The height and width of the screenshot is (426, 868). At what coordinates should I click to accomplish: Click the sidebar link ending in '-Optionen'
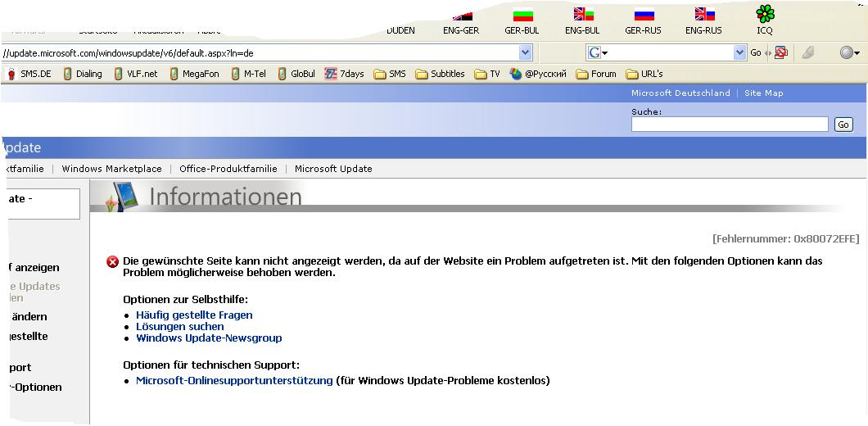pos(35,387)
